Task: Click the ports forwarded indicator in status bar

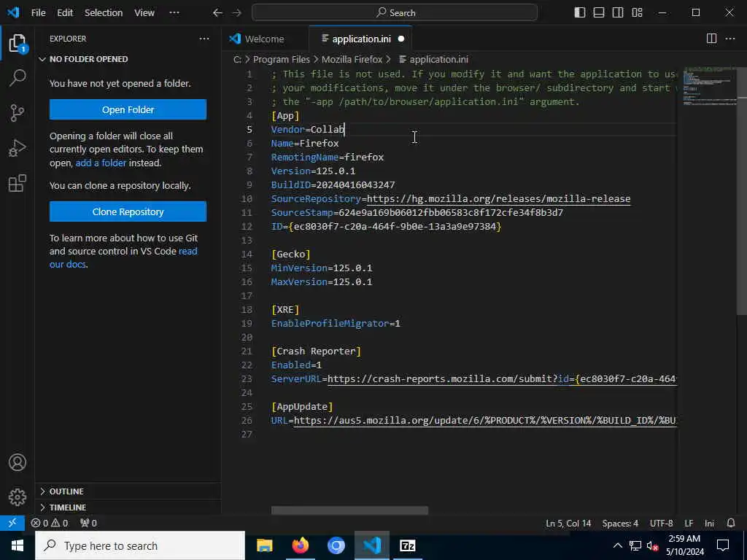Action: click(x=88, y=523)
